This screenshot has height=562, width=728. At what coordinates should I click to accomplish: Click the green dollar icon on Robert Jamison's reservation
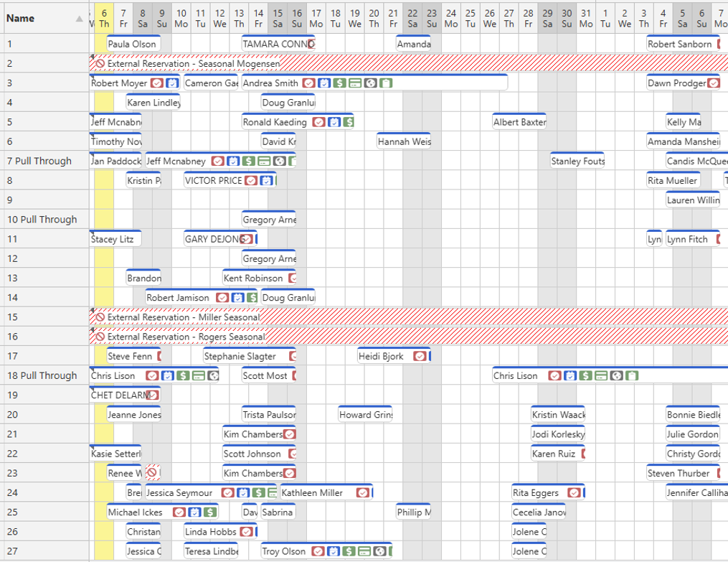(x=252, y=298)
